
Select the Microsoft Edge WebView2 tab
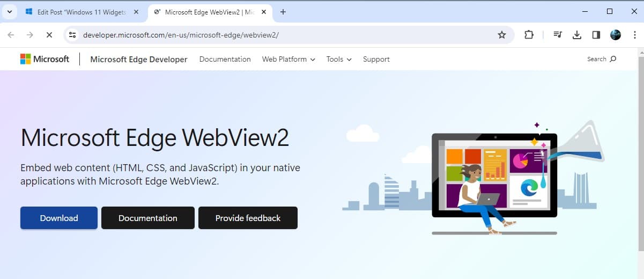coord(209,12)
